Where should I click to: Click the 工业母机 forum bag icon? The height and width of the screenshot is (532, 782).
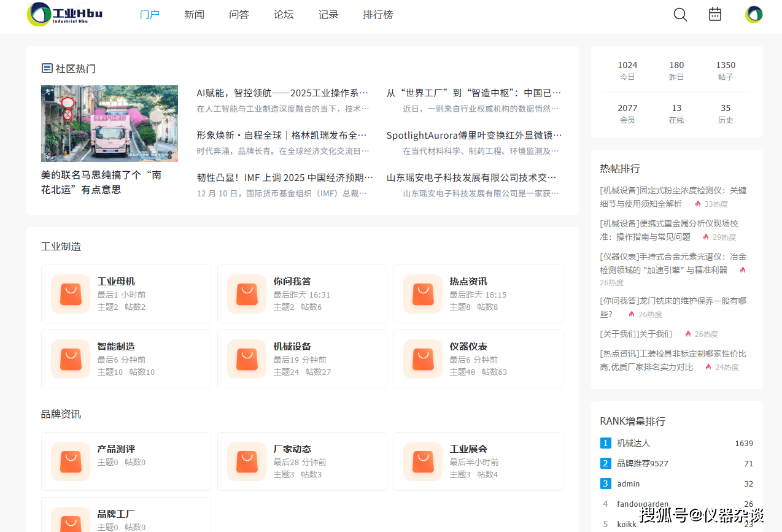[x=71, y=294]
